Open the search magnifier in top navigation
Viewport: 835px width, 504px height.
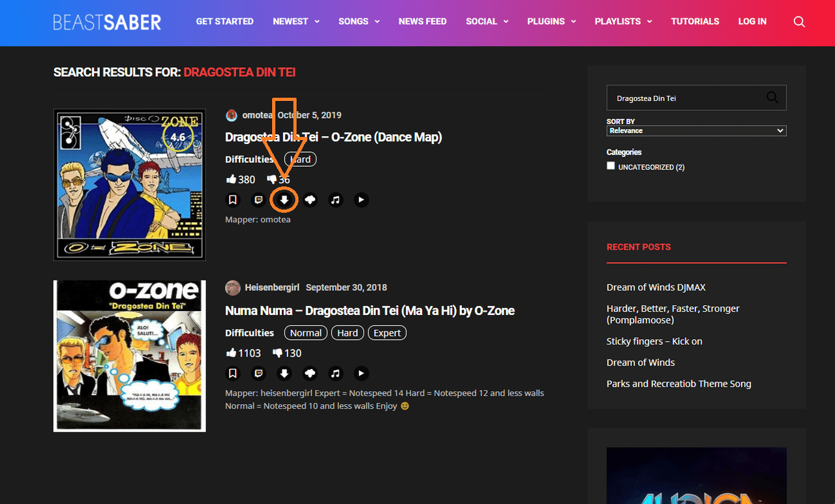799,22
